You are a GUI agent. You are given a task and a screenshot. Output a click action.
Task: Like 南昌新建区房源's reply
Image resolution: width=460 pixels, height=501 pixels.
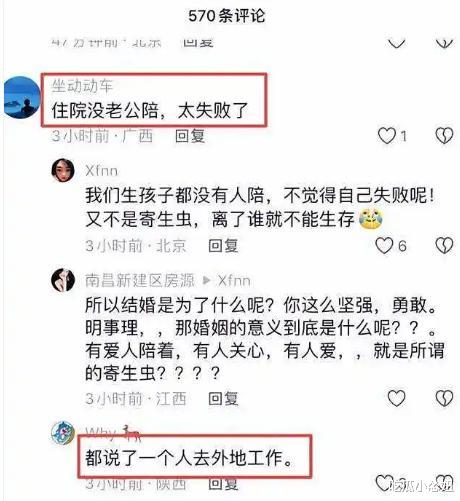pos(396,398)
